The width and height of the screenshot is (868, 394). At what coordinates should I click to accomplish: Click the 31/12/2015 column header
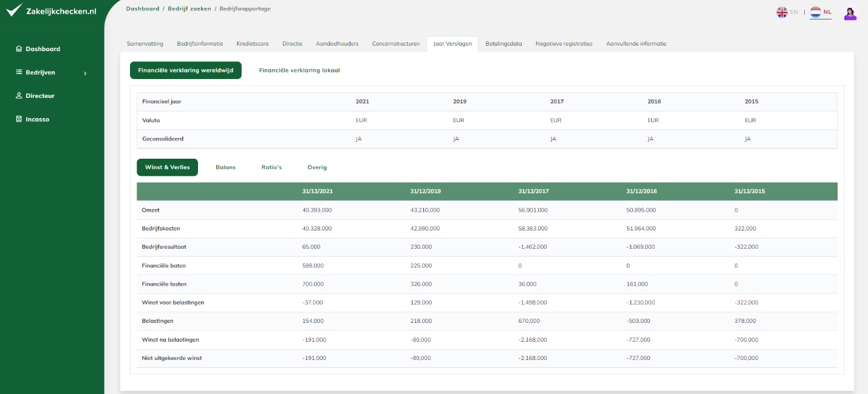click(750, 191)
